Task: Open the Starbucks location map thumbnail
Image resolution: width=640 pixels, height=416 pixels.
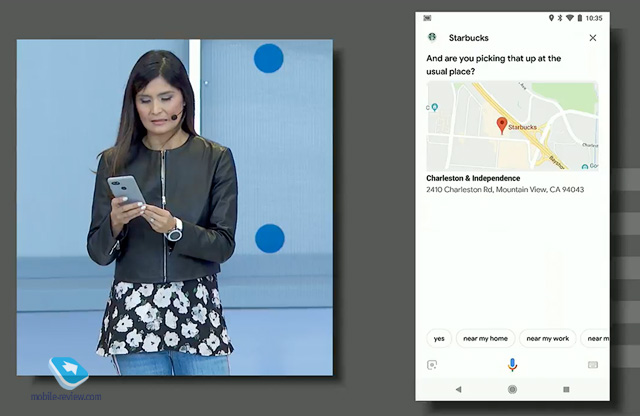Action: (512, 126)
